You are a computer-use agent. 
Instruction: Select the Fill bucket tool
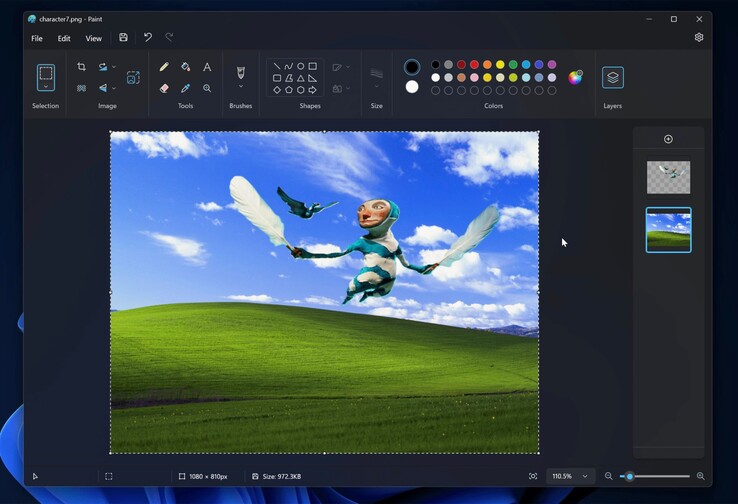click(185, 67)
